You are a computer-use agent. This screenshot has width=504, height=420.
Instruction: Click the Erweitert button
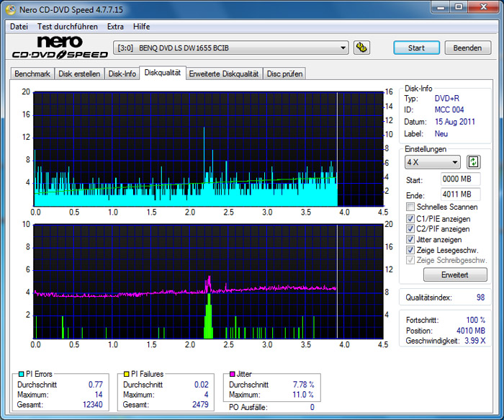[x=455, y=274]
